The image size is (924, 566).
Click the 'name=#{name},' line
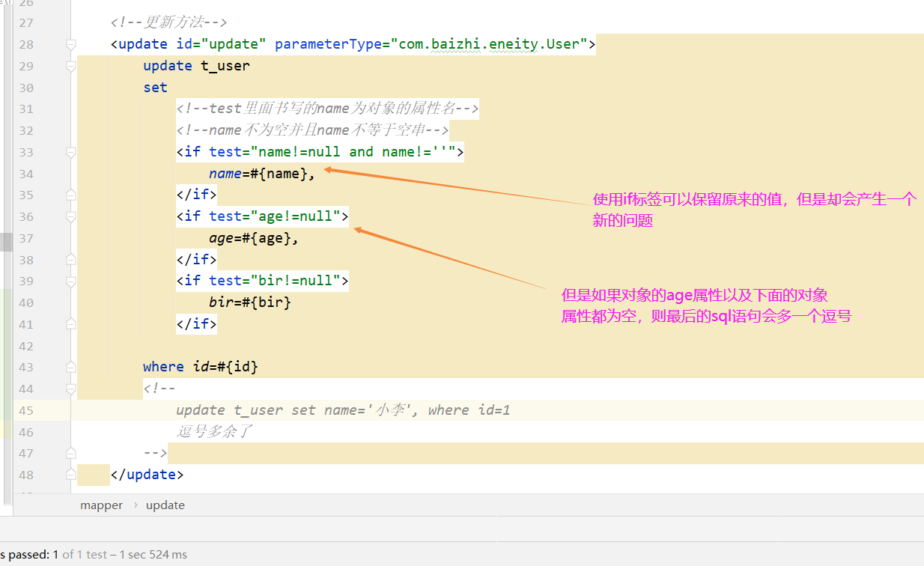coord(262,174)
